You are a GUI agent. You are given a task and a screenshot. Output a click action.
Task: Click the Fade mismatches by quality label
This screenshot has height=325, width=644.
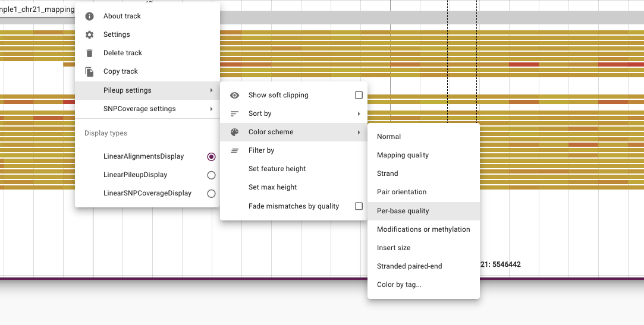pyautogui.click(x=294, y=206)
